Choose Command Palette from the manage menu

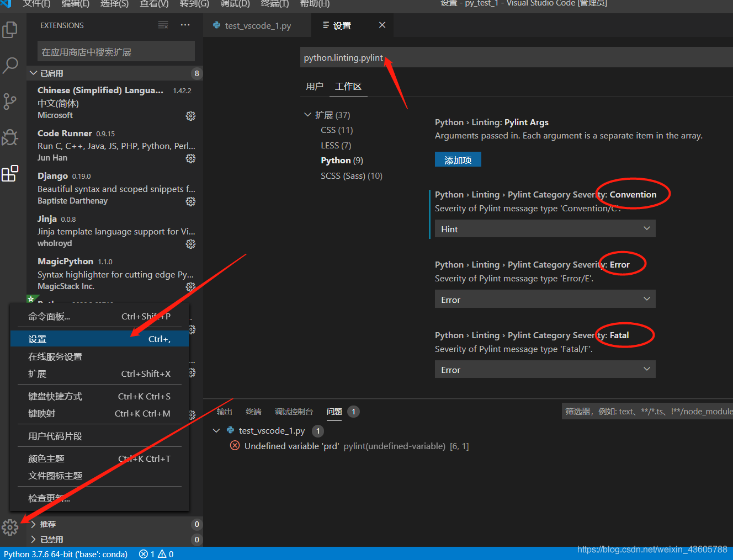(99, 316)
